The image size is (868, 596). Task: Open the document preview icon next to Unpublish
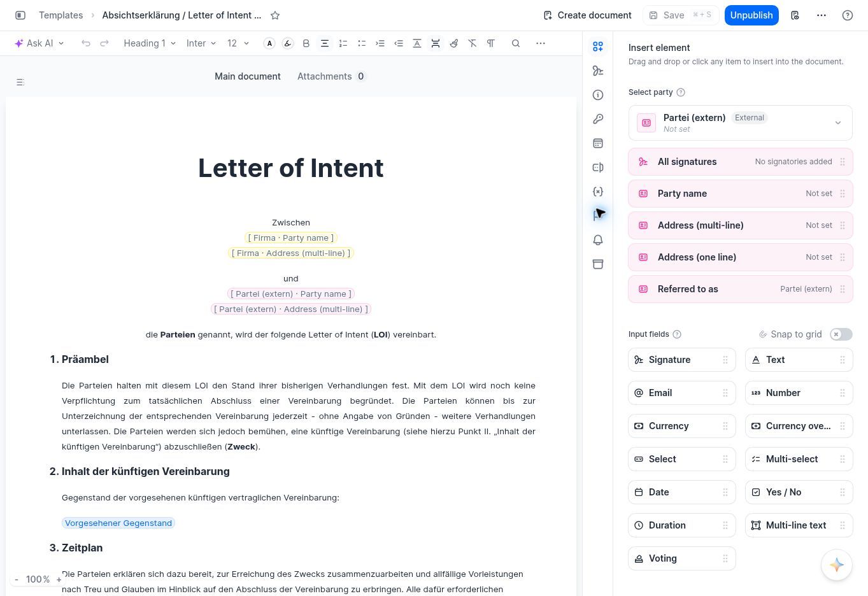click(795, 15)
